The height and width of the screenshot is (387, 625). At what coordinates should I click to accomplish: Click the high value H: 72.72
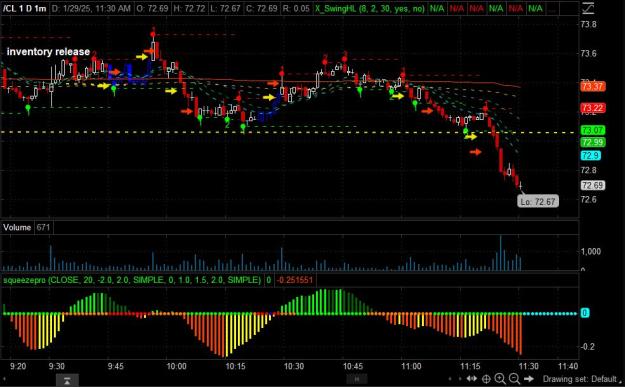coord(189,8)
